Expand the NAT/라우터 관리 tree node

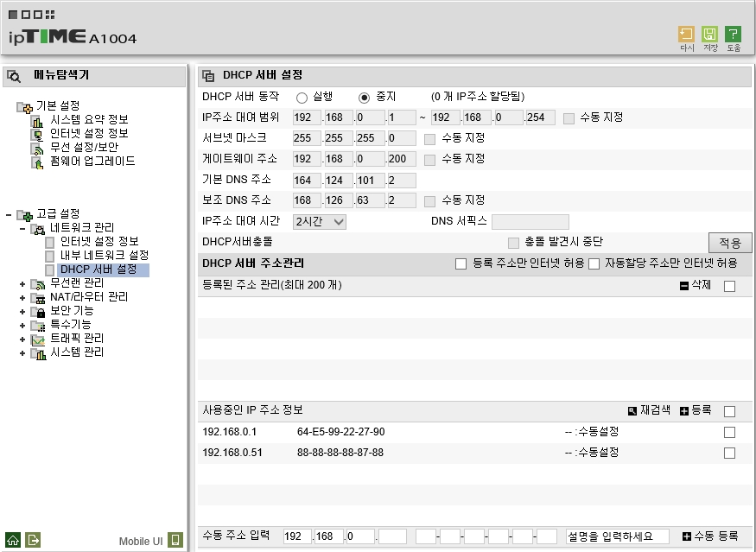[22, 298]
